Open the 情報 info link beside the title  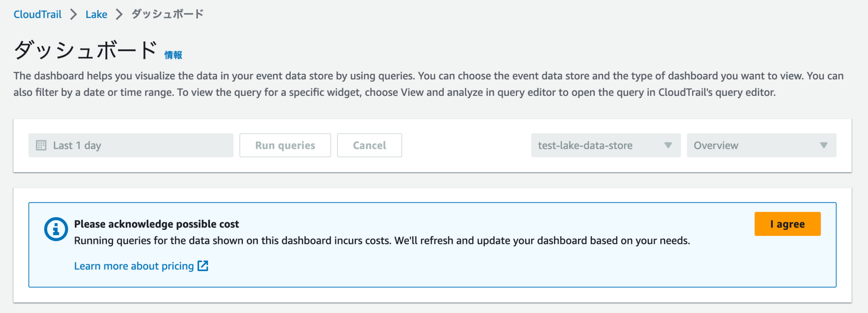(x=173, y=55)
